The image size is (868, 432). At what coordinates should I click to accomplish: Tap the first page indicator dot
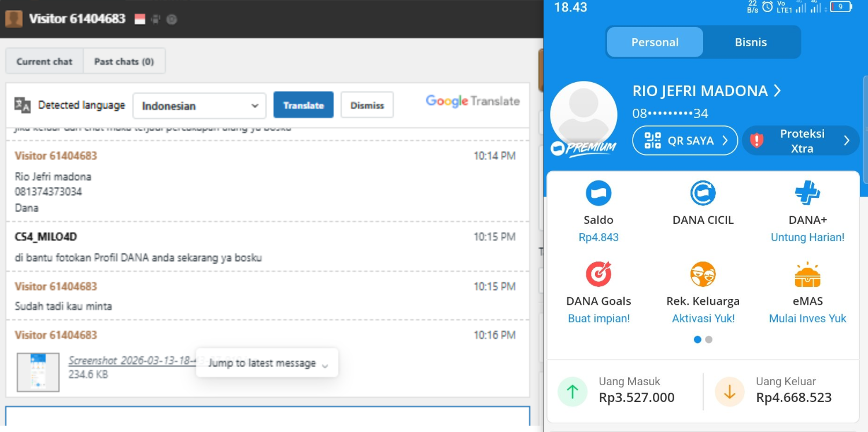pos(697,339)
